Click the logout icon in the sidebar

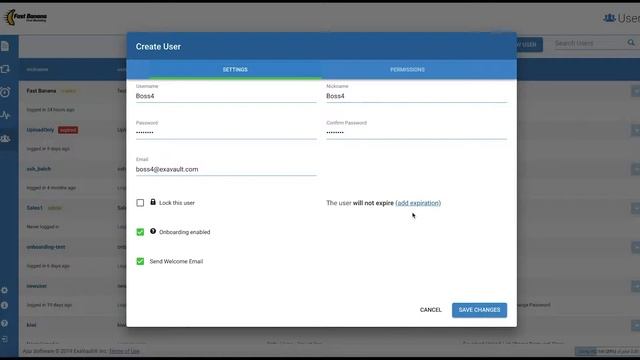(4, 339)
